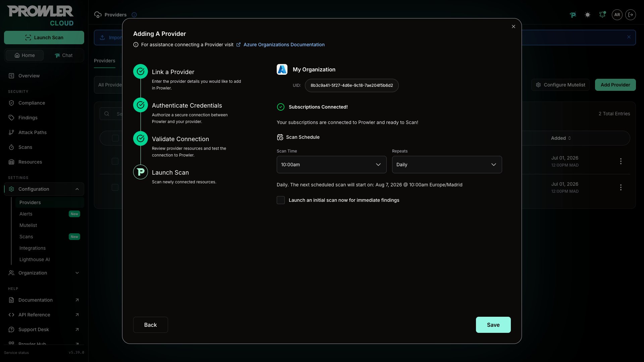644x362 pixels.
Task: Click the Attack Paths branch icon
Action: [11, 132]
